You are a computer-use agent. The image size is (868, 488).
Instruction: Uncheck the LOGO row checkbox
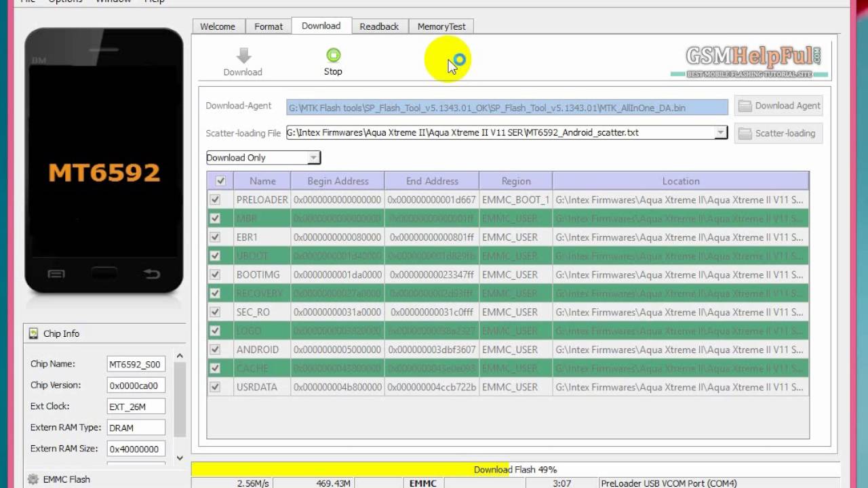pos(215,331)
